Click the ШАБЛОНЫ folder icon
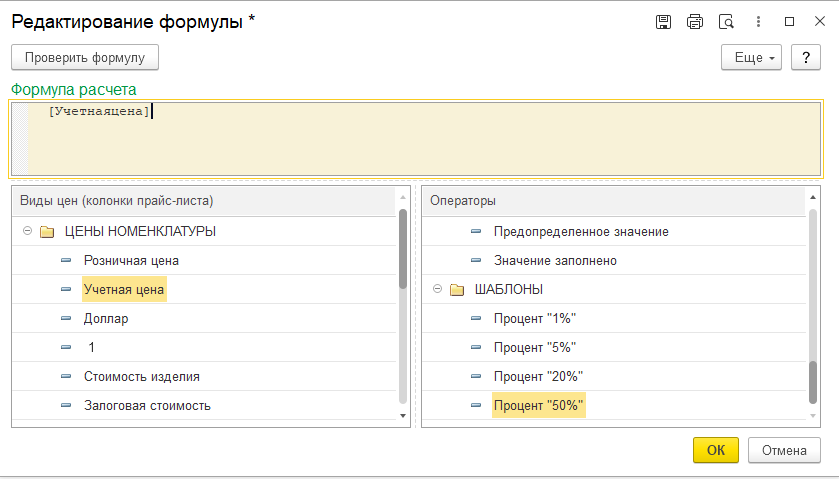The width and height of the screenshot is (839, 479). [x=457, y=290]
